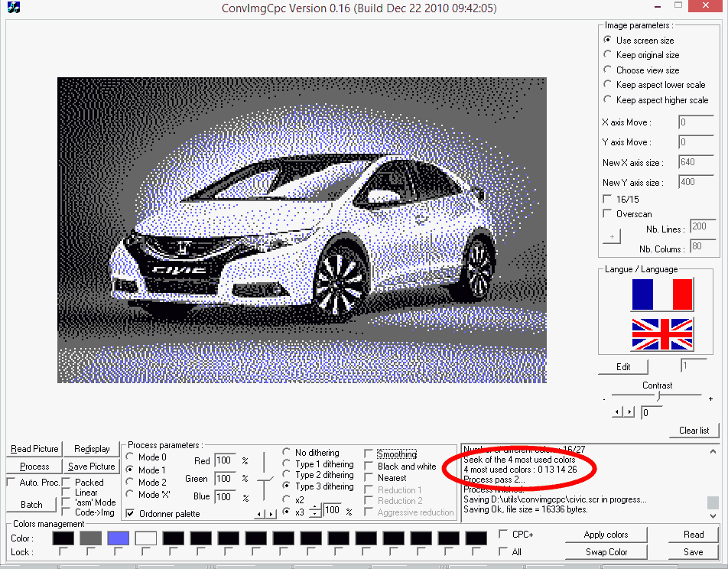Uncheck the Ordonner palette checkbox
Screen dimensions: 728x569
pos(130,513)
